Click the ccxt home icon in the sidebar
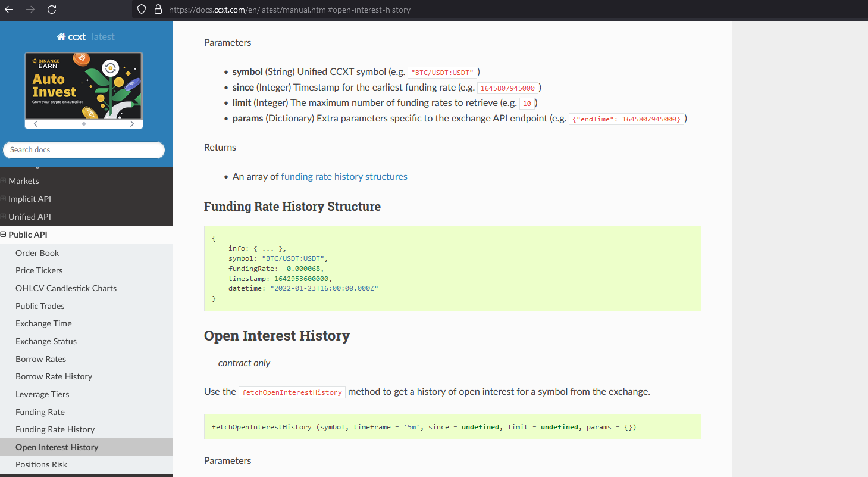868x477 pixels. pyautogui.click(x=60, y=36)
